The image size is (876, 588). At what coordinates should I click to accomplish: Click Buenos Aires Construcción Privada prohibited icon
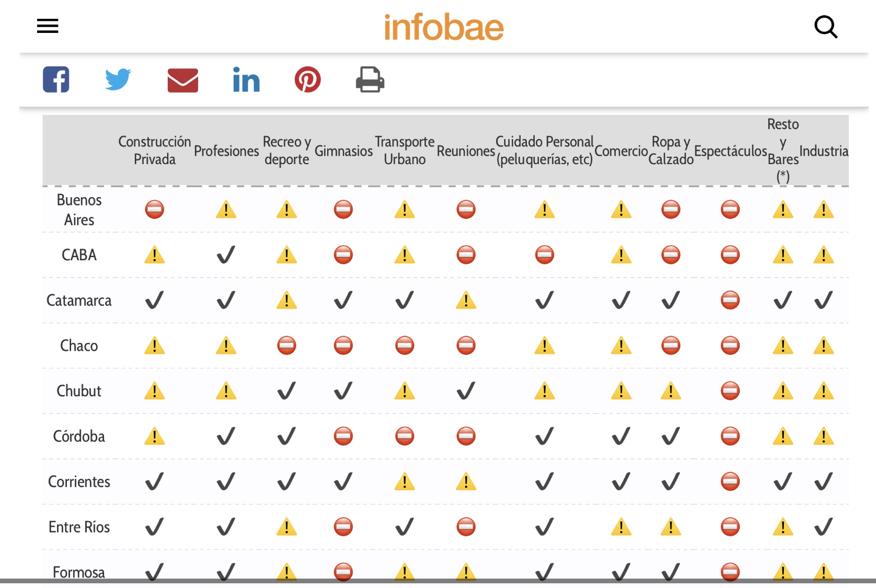155,210
